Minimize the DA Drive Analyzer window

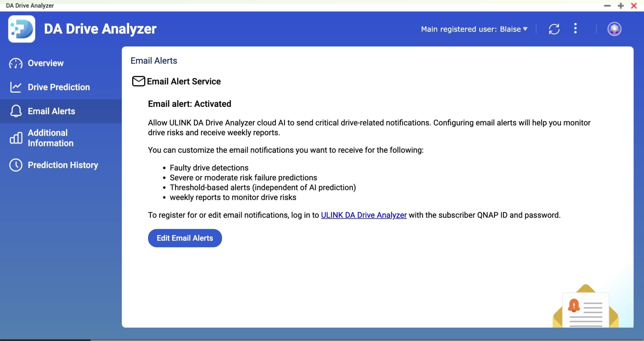(x=607, y=6)
